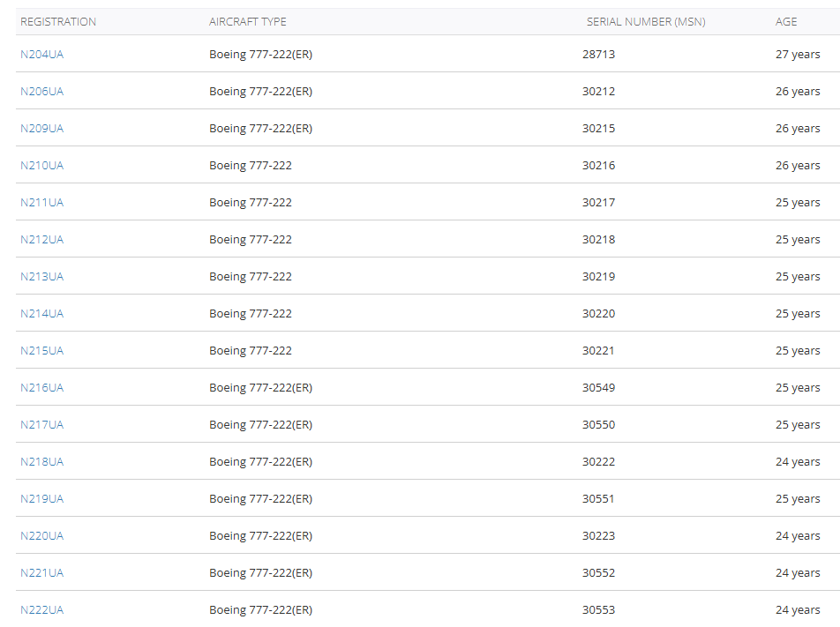Select serial number 30222

pos(598,461)
